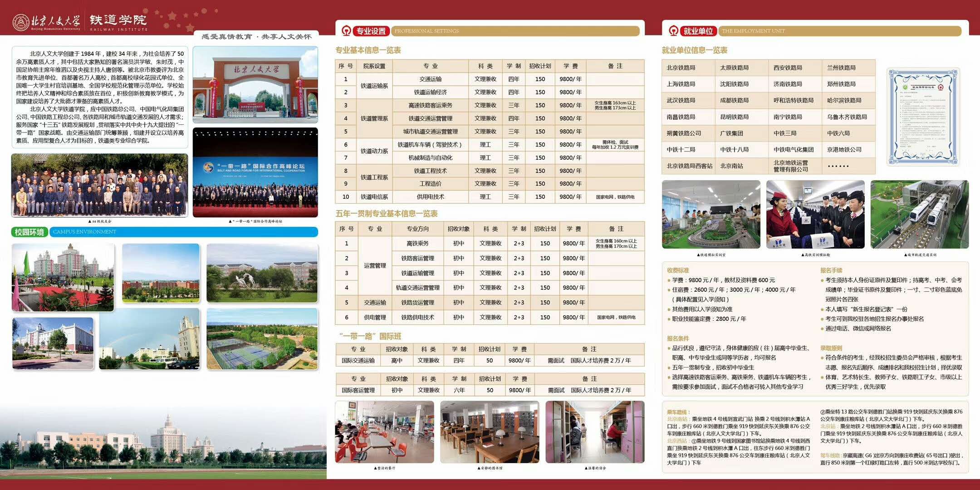Select the 高速铁路客运乘务 major cell
This screenshot has height=490, width=980.
pos(430,105)
